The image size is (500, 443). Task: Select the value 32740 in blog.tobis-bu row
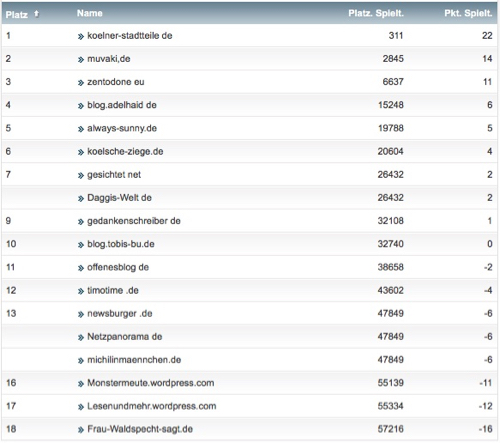click(x=391, y=244)
